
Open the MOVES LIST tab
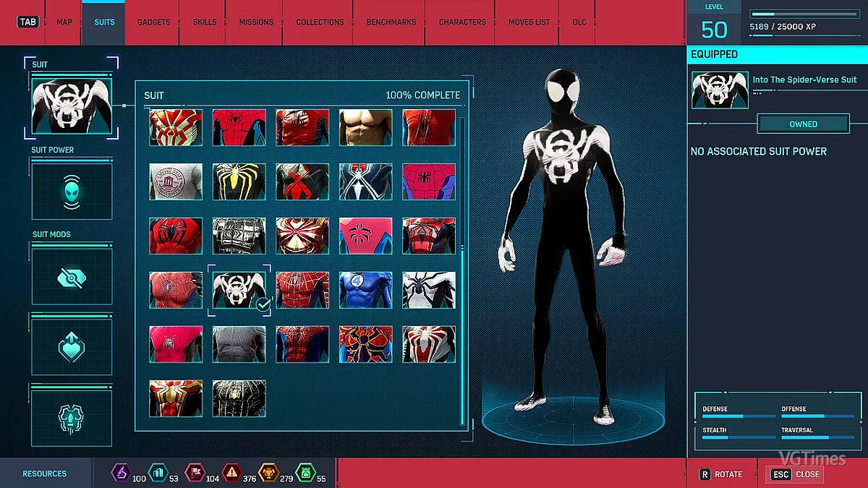click(x=528, y=22)
